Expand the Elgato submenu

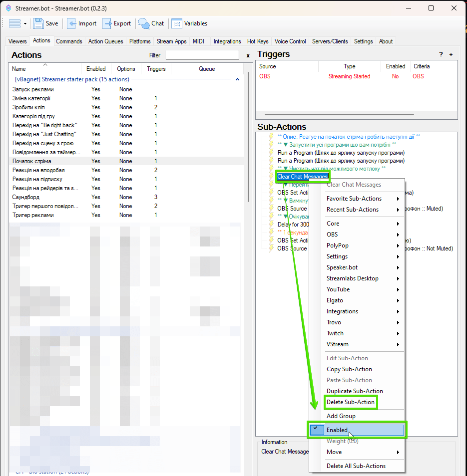point(363,300)
